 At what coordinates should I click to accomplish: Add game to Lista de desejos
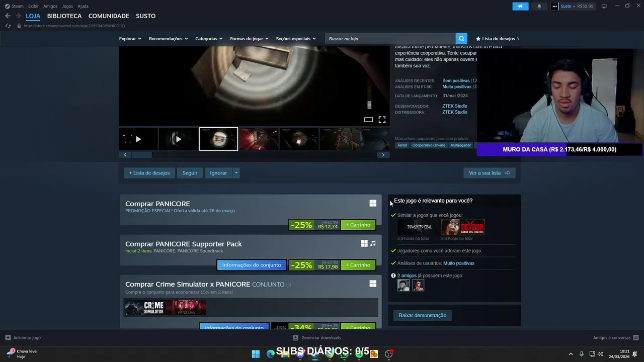(x=149, y=173)
